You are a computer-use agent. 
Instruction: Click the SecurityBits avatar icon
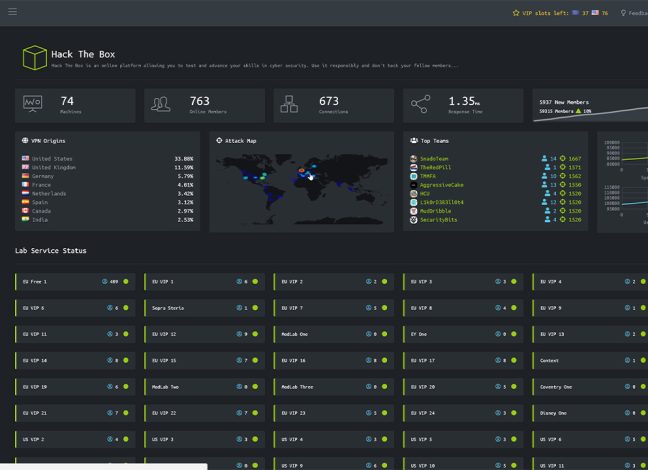414,220
